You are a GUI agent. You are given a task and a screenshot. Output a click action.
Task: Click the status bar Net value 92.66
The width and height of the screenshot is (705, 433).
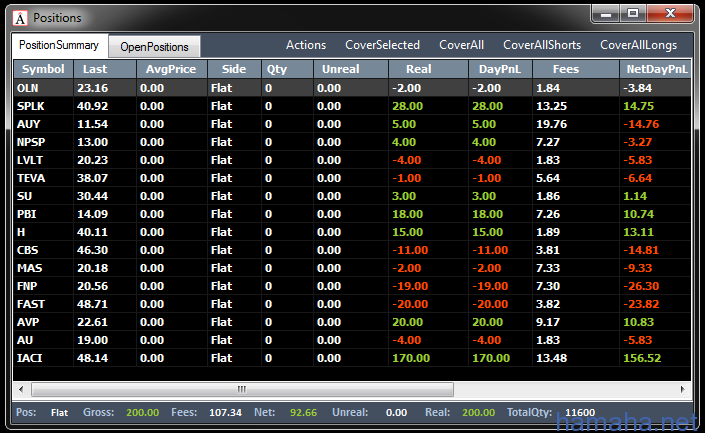tap(303, 412)
